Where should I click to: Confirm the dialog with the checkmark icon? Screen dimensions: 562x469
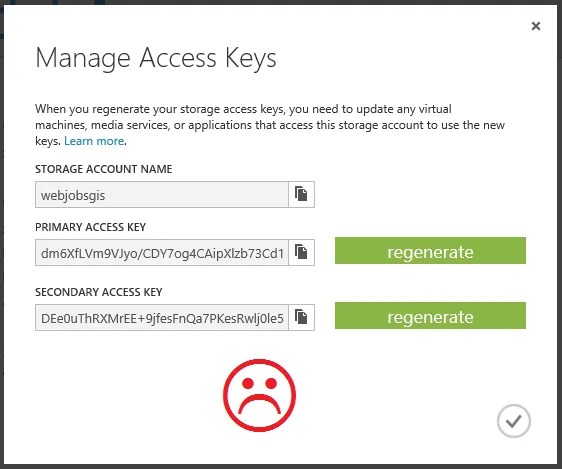pos(514,421)
